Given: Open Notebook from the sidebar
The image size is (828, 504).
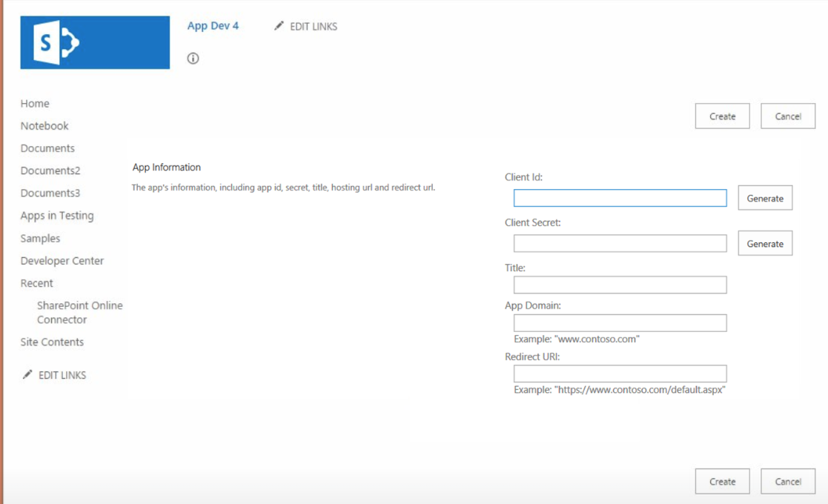Looking at the screenshot, I should point(44,126).
